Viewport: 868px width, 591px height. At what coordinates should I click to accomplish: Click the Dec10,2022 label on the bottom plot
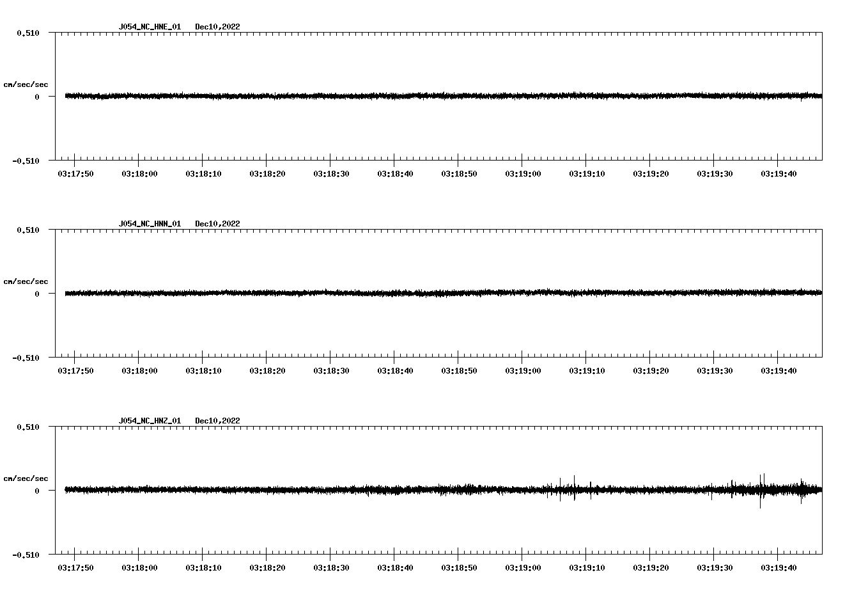pyautogui.click(x=217, y=421)
